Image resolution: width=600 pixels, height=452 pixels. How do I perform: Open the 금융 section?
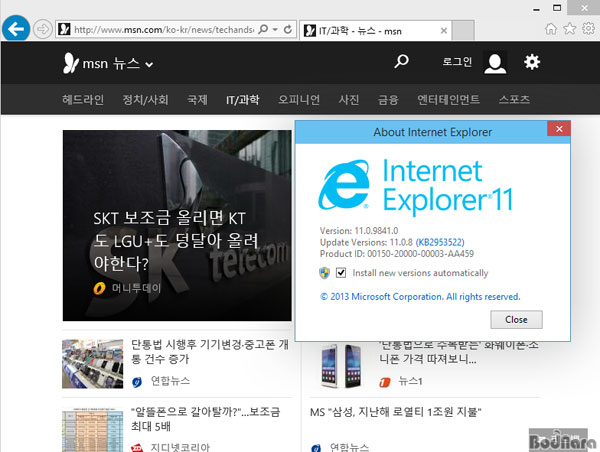coord(388,100)
